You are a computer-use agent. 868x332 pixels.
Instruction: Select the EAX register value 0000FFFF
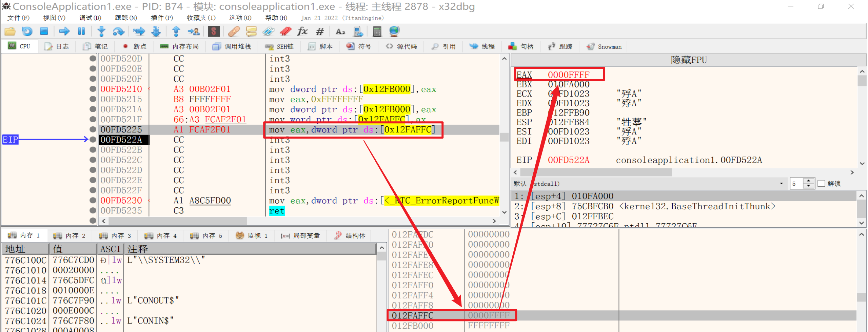tap(568, 75)
